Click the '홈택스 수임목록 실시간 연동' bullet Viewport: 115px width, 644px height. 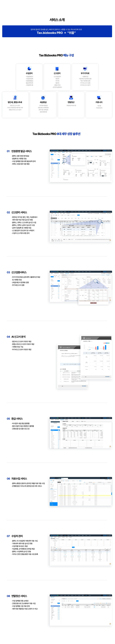pos(21,552)
